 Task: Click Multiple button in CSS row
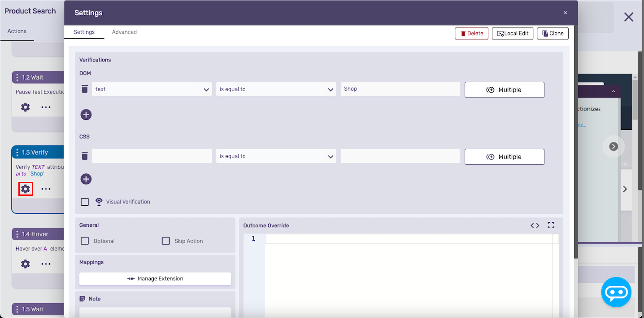coord(504,157)
